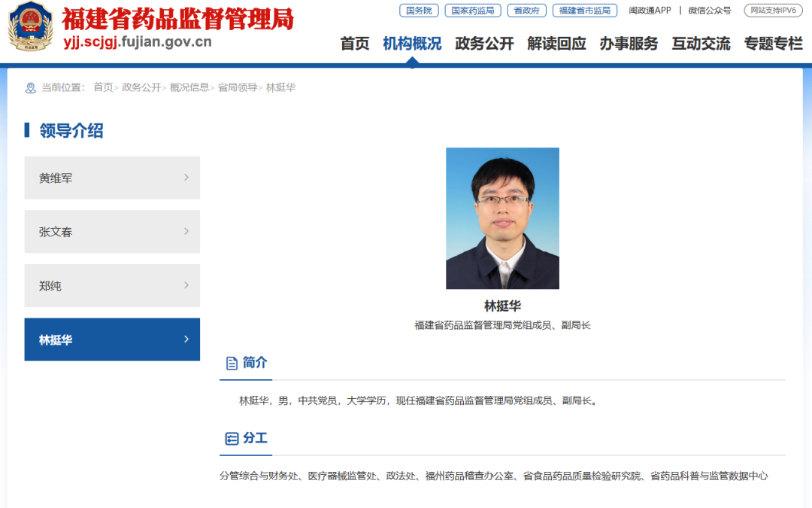The height and width of the screenshot is (508, 812).
Task: Open the 微信公众号 link
Action: click(x=710, y=11)
